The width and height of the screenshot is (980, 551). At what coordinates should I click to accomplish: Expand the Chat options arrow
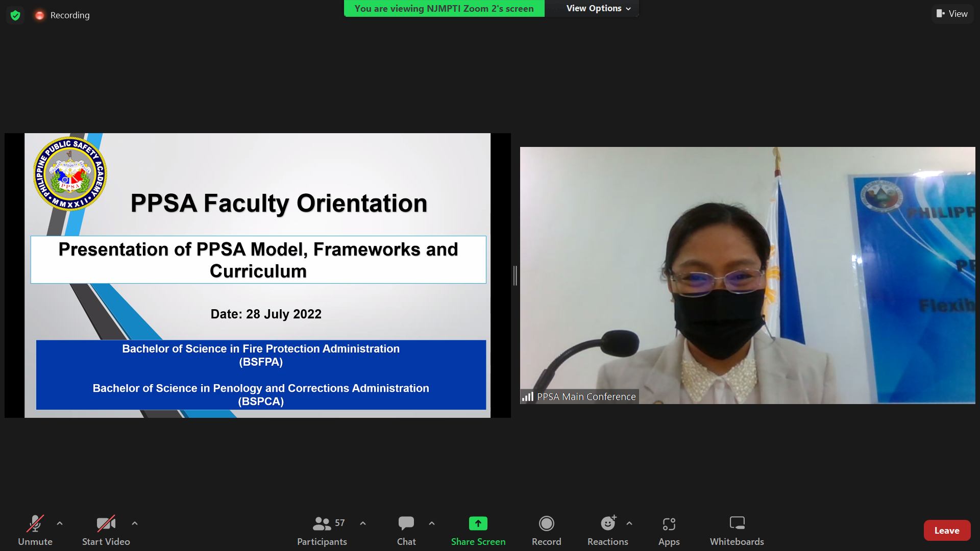click(432, 523)
